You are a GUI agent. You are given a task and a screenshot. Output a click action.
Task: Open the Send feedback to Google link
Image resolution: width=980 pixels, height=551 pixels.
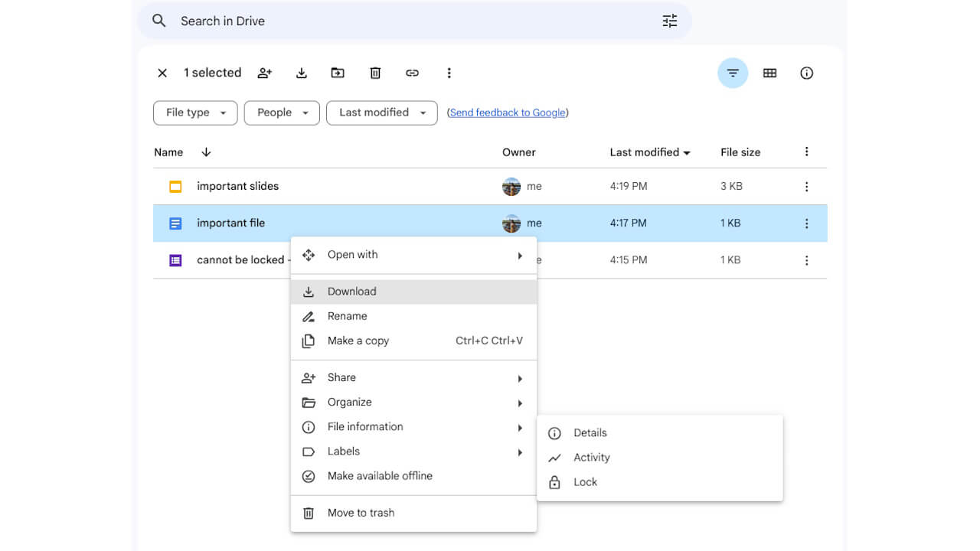(508, 112)
